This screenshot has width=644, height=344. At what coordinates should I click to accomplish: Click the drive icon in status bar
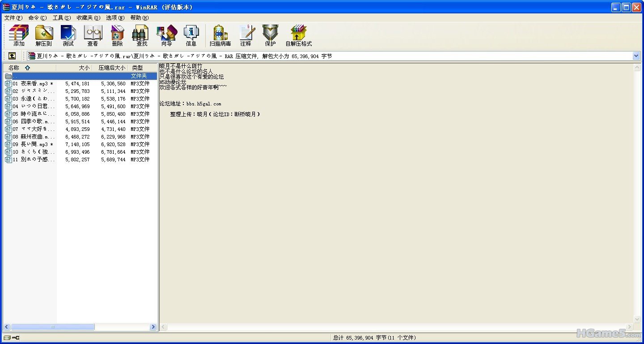pyautogui.click(x=7, y=338)
